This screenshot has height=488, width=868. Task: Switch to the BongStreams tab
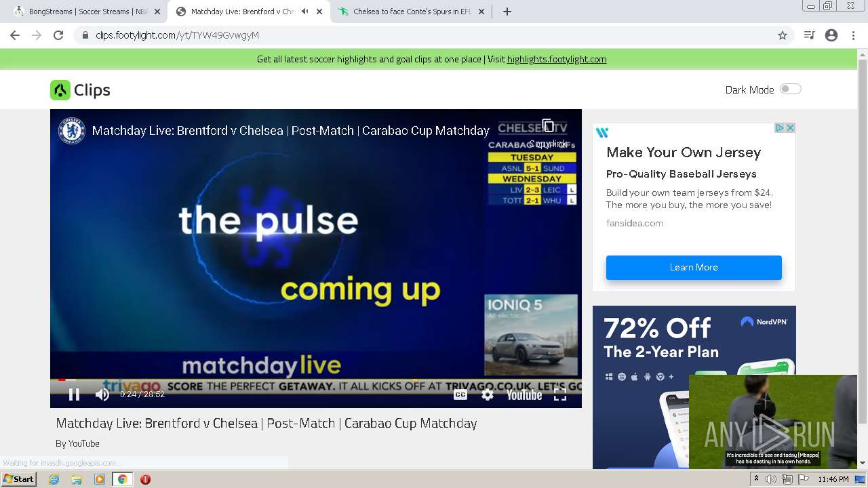point(88,12)
